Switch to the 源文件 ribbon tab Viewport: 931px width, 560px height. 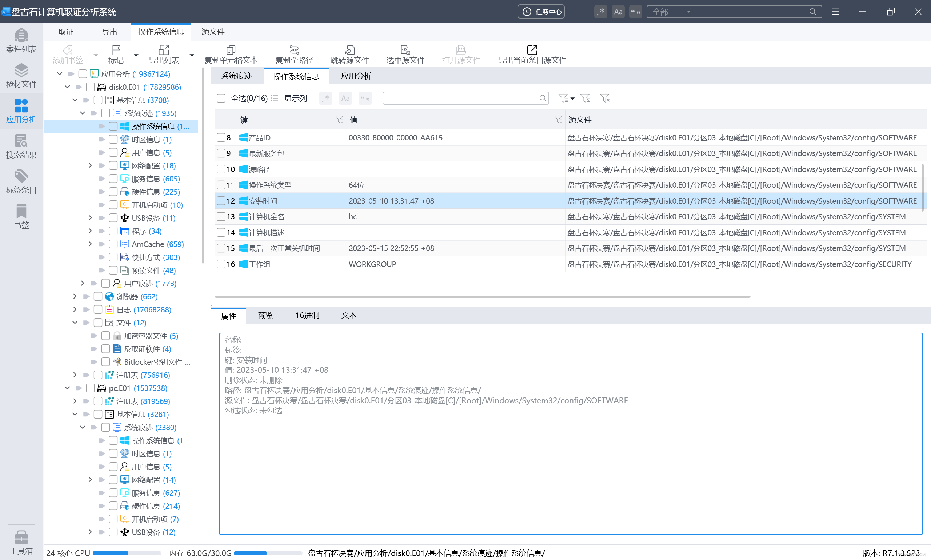213,32
